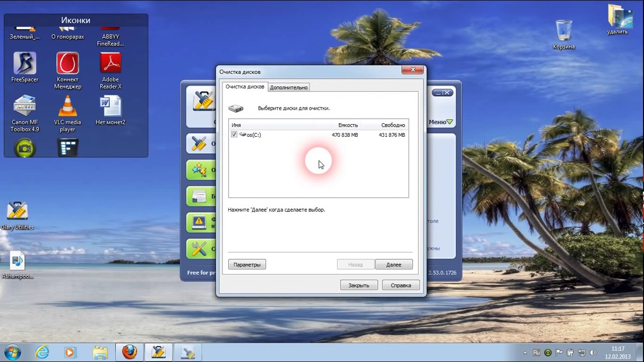Viewport: 644px width, 362px height.
Task: Uncheck the os(C:) drive checkbox
Action: click(234, 135)
